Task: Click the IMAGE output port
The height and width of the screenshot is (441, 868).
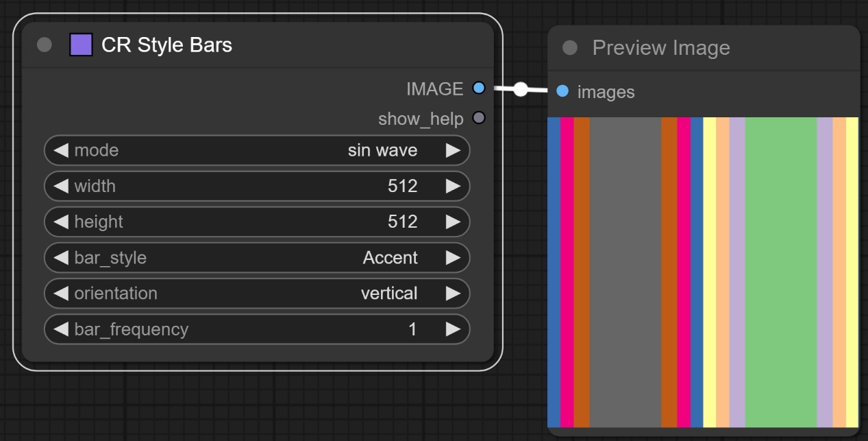Action: (x=479, y=88)
